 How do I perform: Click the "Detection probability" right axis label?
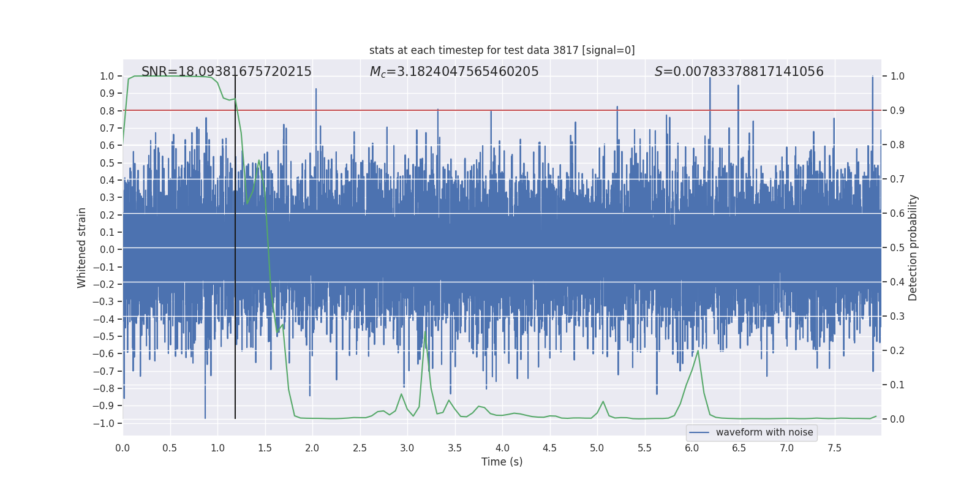[913, 248]
